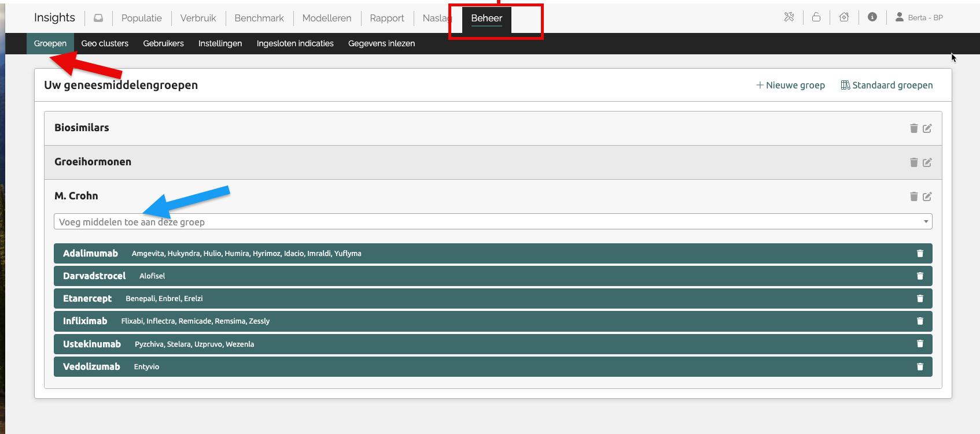Click the open padlock icon
Viewport: 980px width, 434px height.
pyautogui.click(x=816, y=17)
